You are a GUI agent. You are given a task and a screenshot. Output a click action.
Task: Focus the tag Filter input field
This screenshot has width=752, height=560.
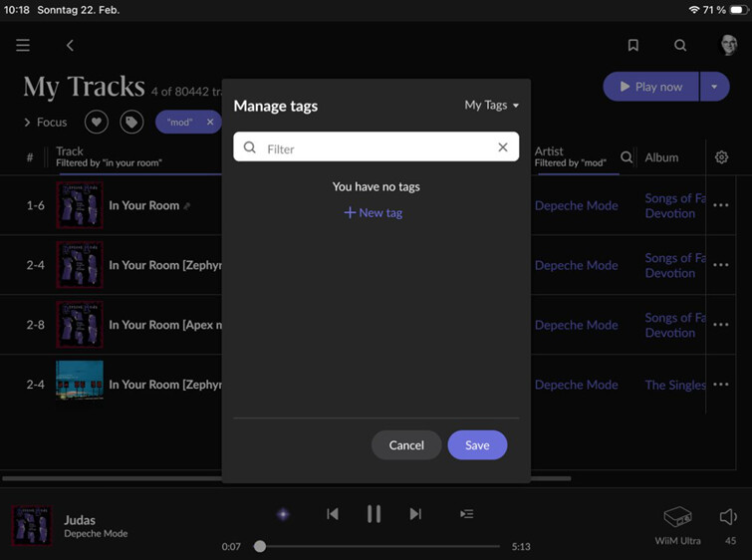click(376, 148)
